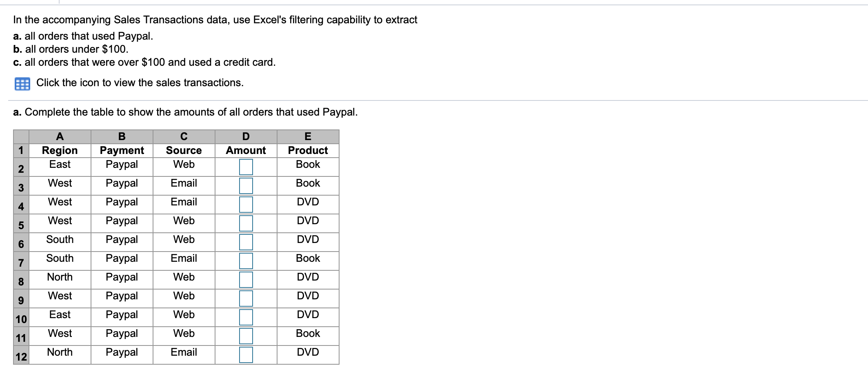Image resolution: width=868 pixels, height=390 pixels.
Task: Select the column header A
Action: 60,136
